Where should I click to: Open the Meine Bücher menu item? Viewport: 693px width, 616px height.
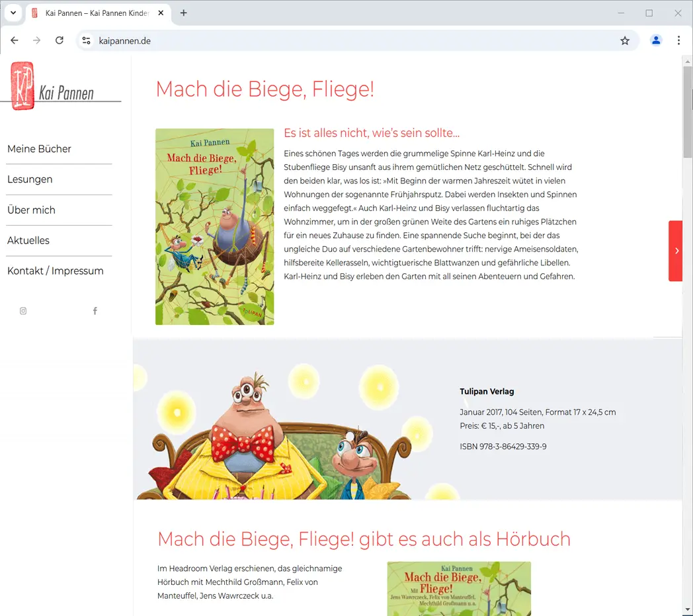click(x=39, y=149)
